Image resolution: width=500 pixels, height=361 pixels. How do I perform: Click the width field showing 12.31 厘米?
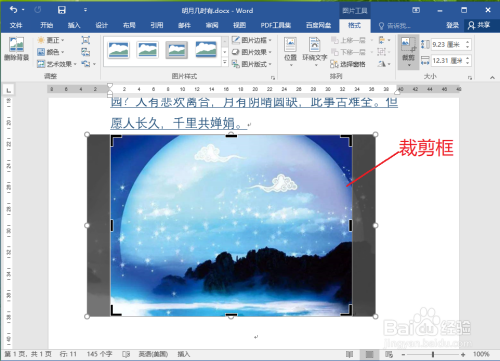coord(447,60)
